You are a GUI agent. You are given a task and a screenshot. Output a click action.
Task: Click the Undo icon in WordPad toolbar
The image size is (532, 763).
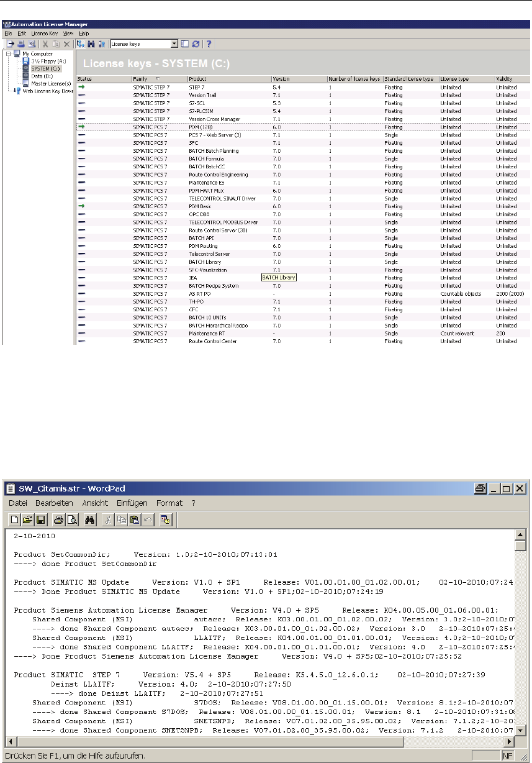(147, 521)
